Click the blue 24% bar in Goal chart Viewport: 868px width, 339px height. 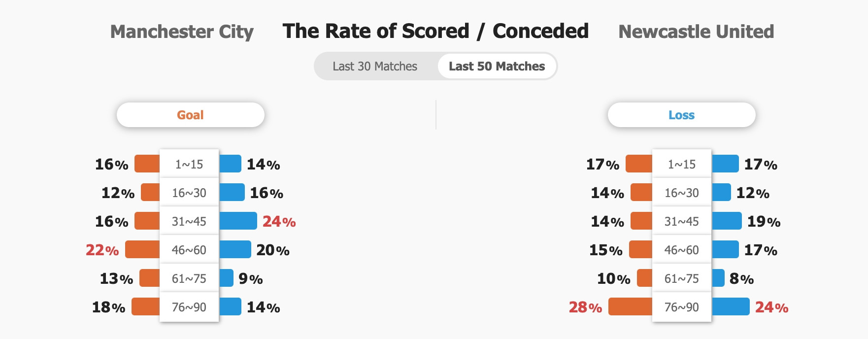[238, 221]
